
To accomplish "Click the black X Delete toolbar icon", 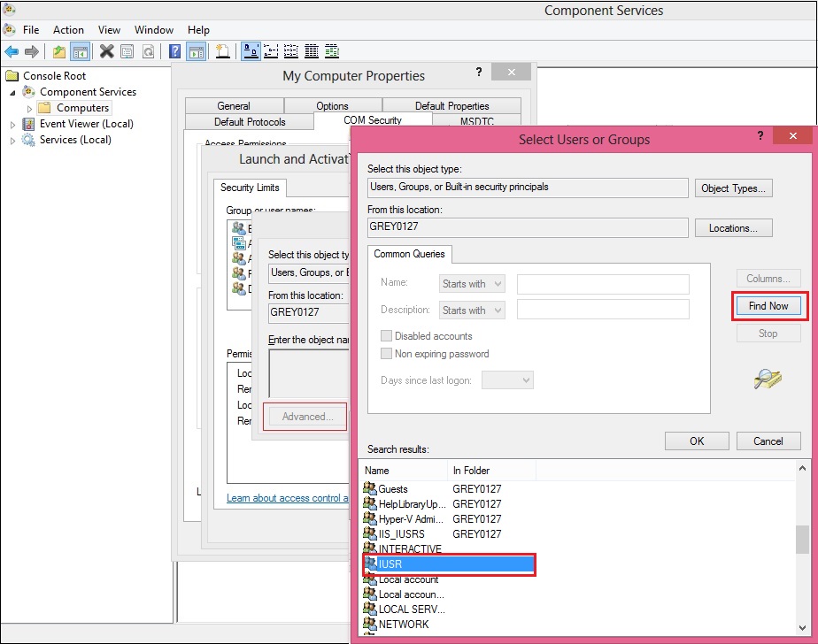I will tap(106, 51).
